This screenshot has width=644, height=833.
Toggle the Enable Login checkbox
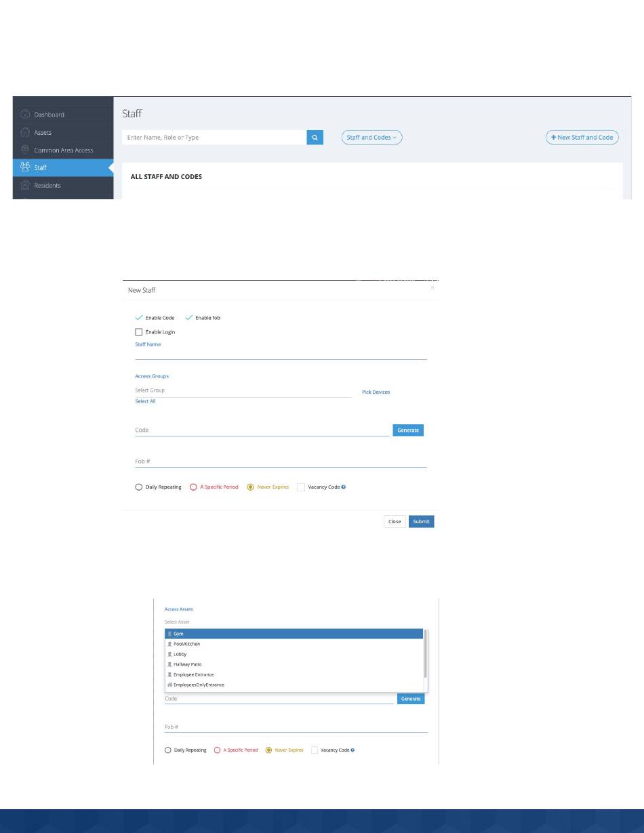[x=139, y=332]
